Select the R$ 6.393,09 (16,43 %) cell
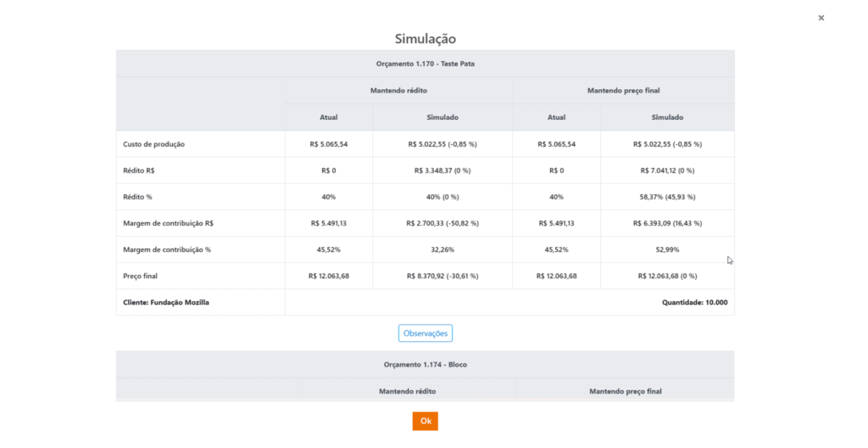This screenshot has width=868, height=448. click(x=667, y=223)
